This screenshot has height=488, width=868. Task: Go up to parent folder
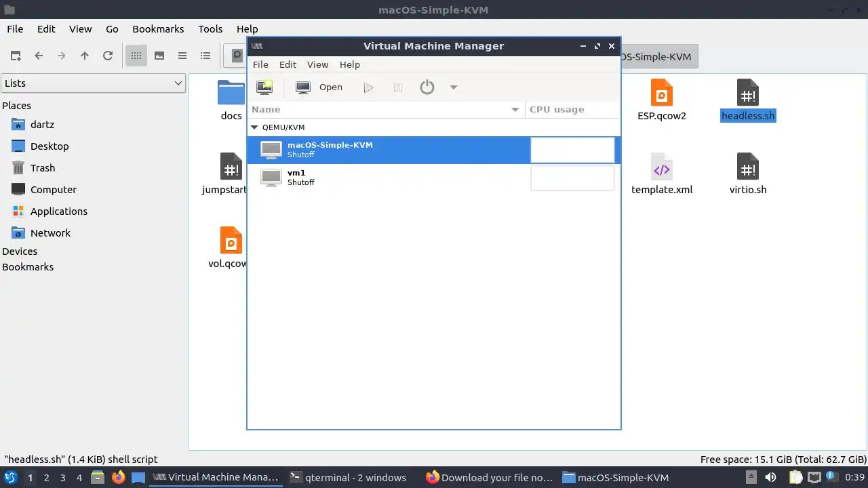point(85,56)
